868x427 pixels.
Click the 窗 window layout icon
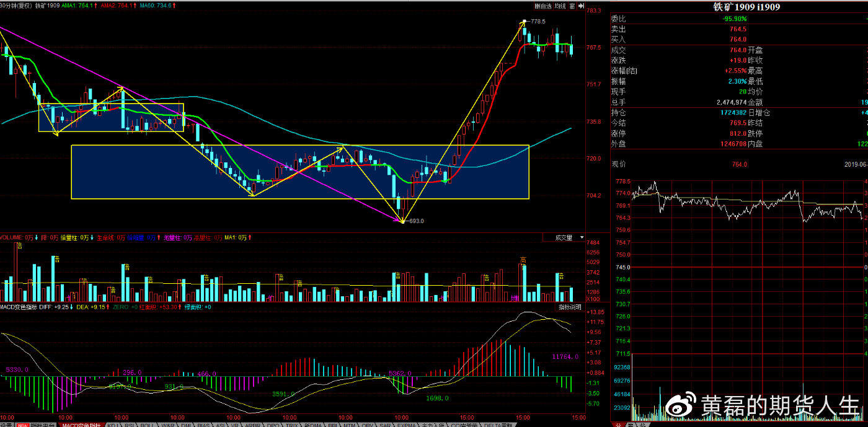pos(572,6)
